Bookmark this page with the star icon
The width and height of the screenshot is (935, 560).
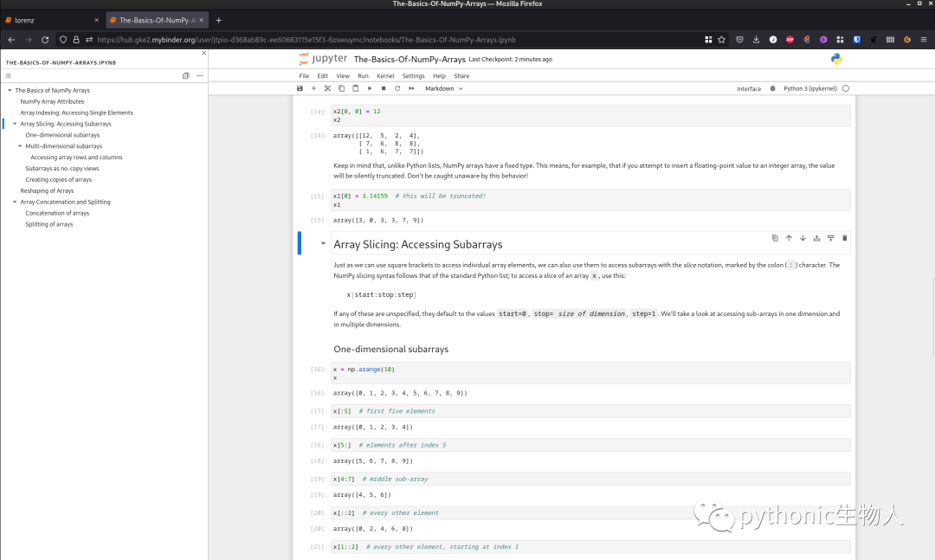pos(722,39)
